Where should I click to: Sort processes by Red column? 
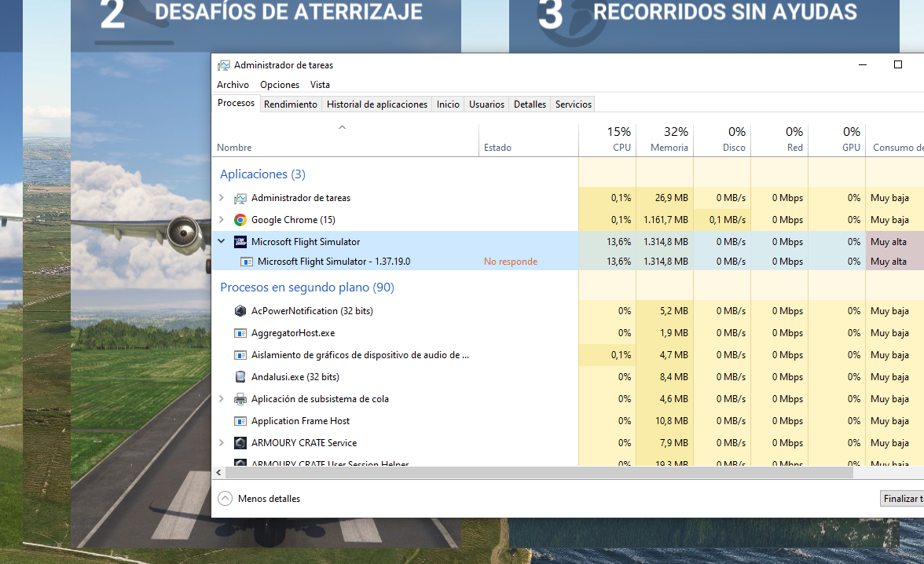[779, 141]
